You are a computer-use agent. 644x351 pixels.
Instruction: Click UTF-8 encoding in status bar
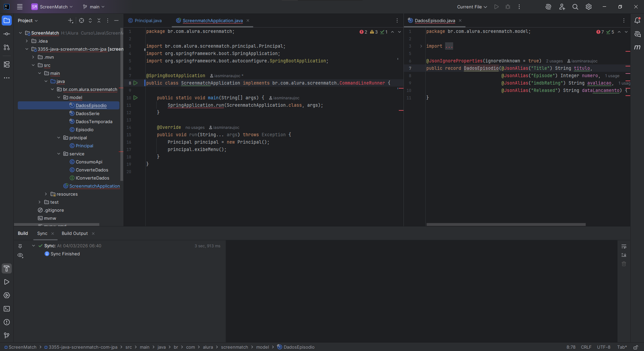click(603, 347)
